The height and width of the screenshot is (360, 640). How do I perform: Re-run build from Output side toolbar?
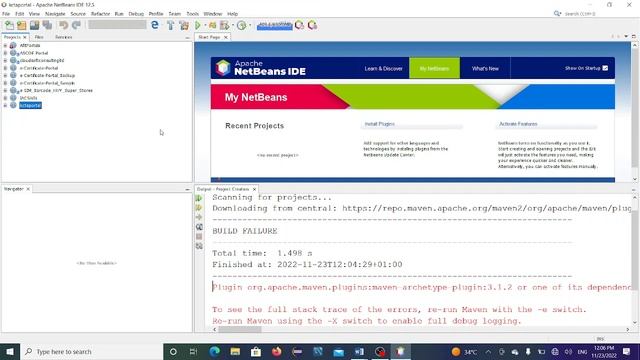(199, 198)
